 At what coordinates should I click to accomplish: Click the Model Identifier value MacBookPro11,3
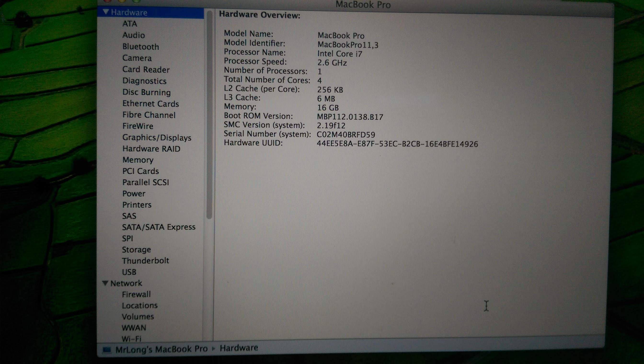pos(348,45)
